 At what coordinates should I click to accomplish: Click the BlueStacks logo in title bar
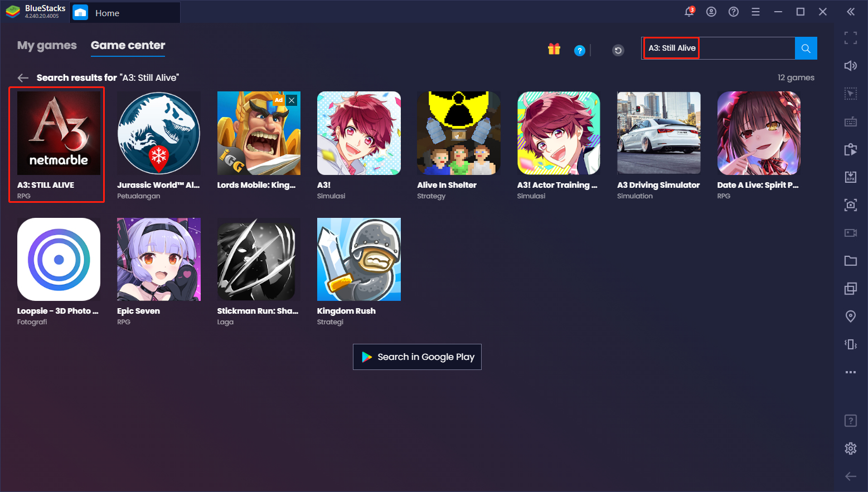[12, 12]
